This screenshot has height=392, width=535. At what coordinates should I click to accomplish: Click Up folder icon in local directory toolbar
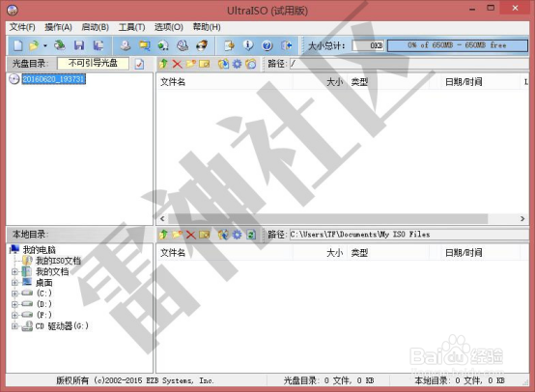pyautogui.click(x=163, y=235)
